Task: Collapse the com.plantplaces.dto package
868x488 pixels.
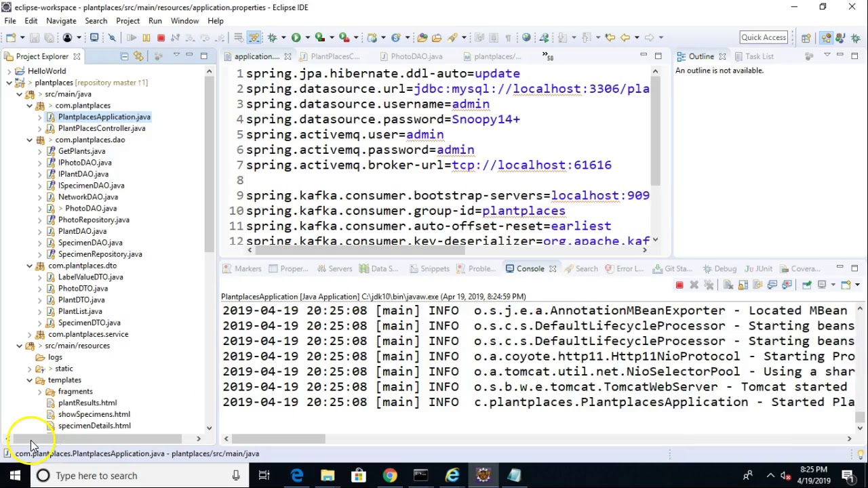Action: 30,266
